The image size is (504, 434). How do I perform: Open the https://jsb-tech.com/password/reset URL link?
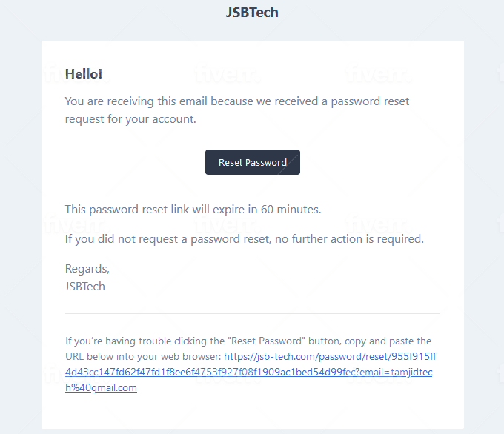pos(330,356)
